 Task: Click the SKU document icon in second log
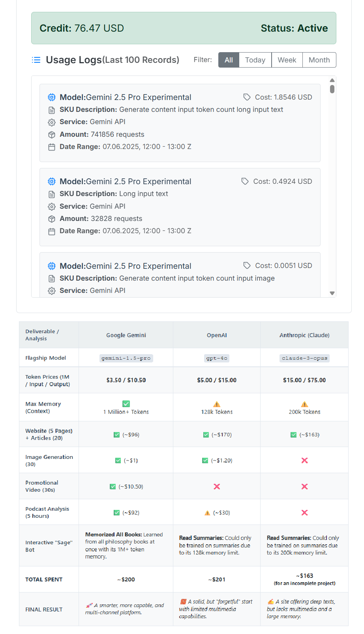(x=52, y=194)
